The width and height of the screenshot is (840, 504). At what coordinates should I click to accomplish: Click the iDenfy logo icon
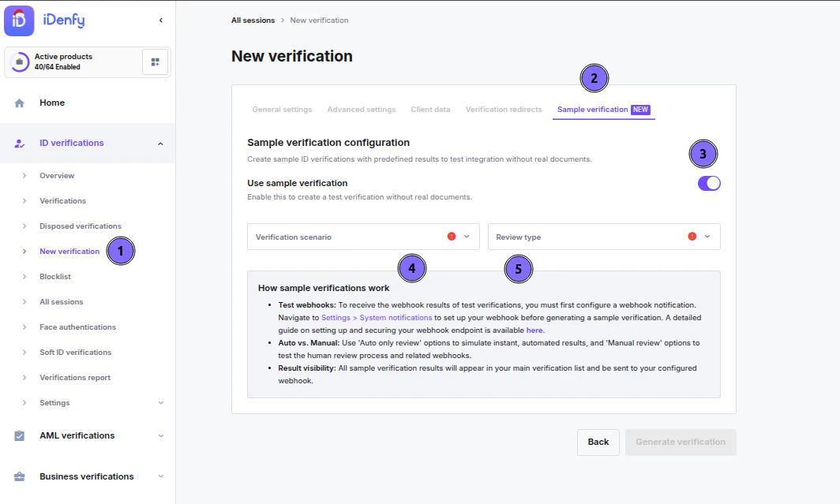19,21
